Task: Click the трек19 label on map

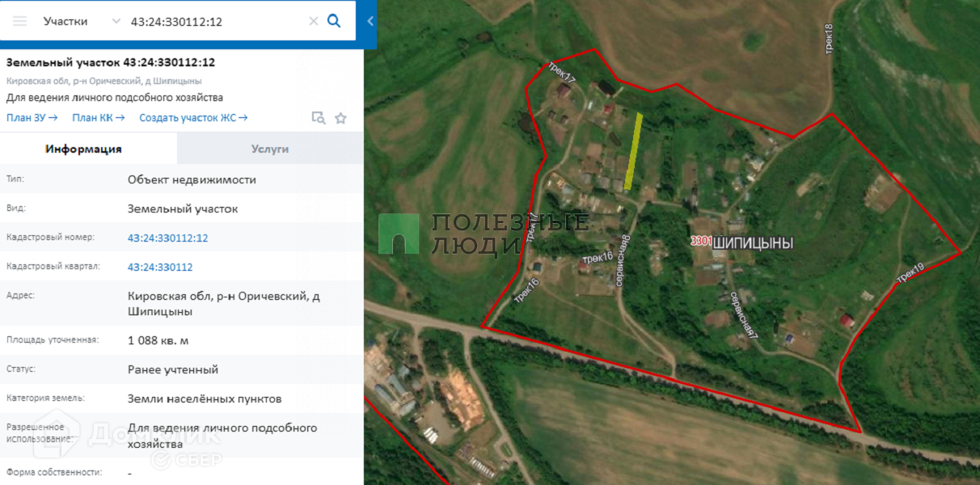Action: 910,273
